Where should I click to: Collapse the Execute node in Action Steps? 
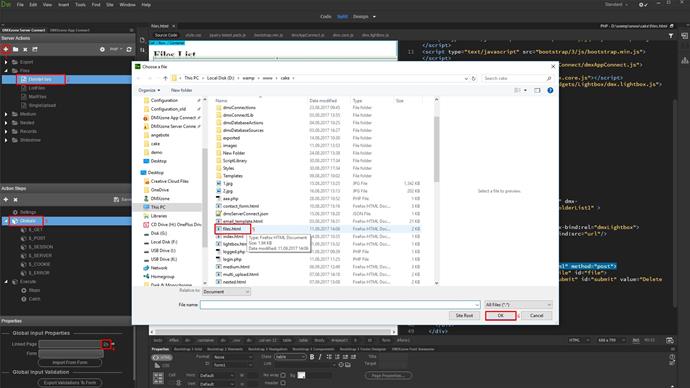[6, 282]
